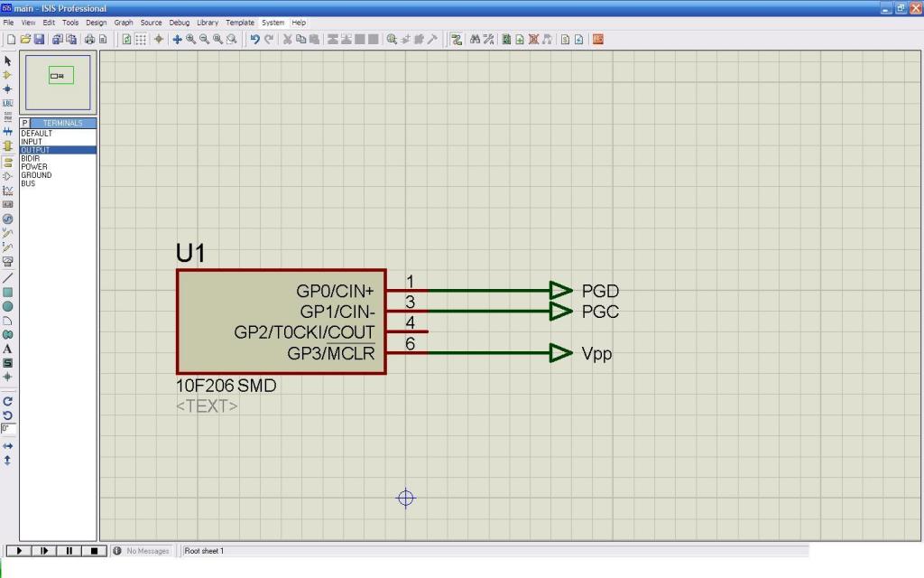Select the Generator mode sine icon
924x578 pixels.
pos(7,219)
